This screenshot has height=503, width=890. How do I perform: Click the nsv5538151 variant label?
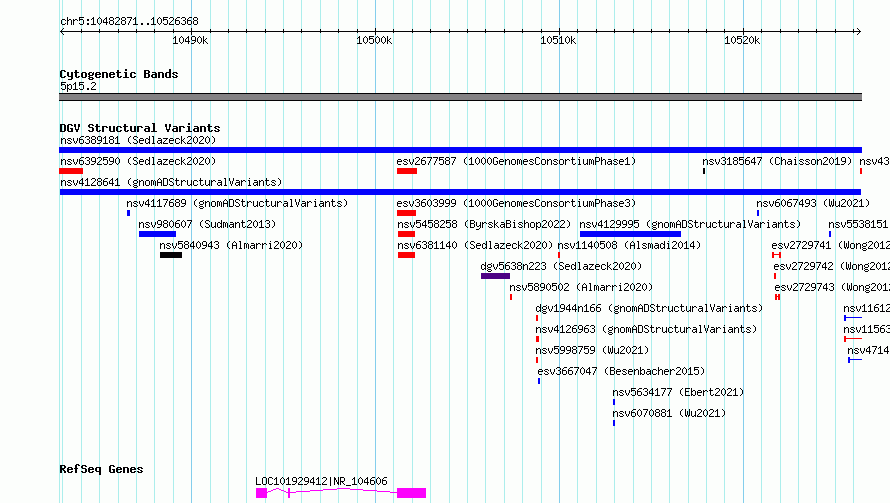(858, 224)
